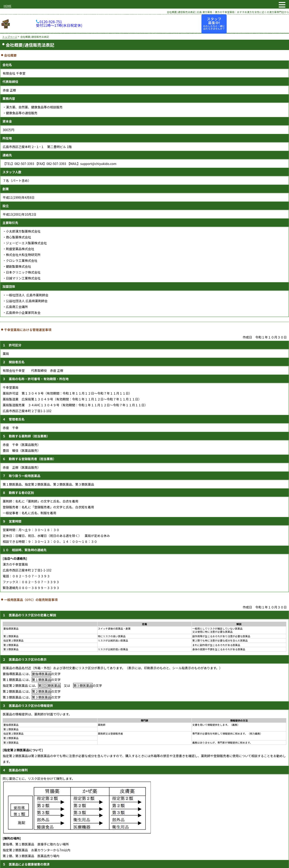Click founding date 平成11(1999)年4月8日
Image resolution: width=289 pixels, height=868 pixels.
(18, 197)
